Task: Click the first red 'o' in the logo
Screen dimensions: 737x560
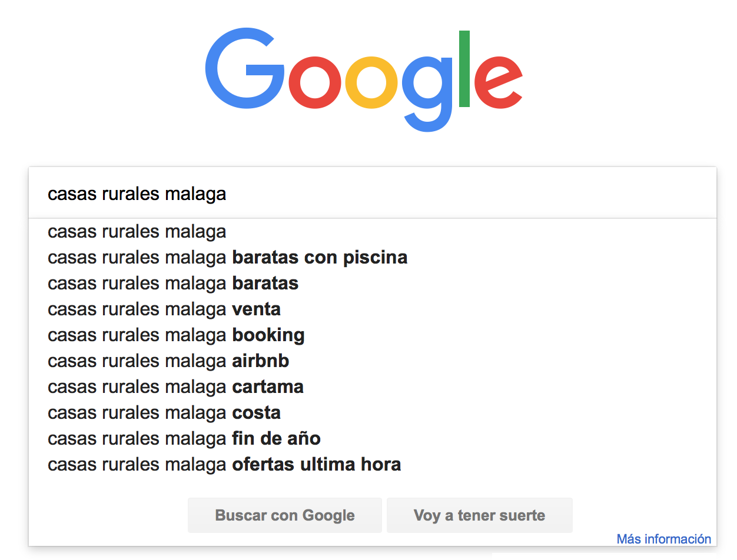Action: tap(314, 82)
